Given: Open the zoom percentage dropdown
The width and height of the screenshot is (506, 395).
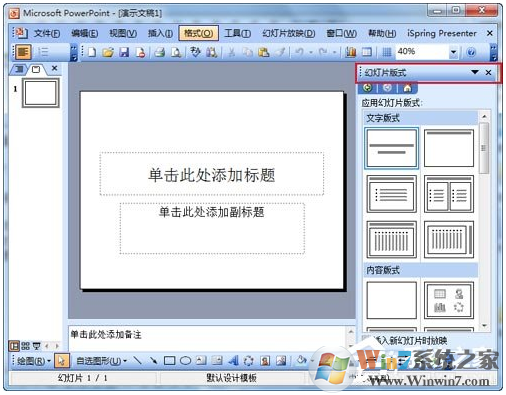Looking at the screenshot, I should 453,52.
